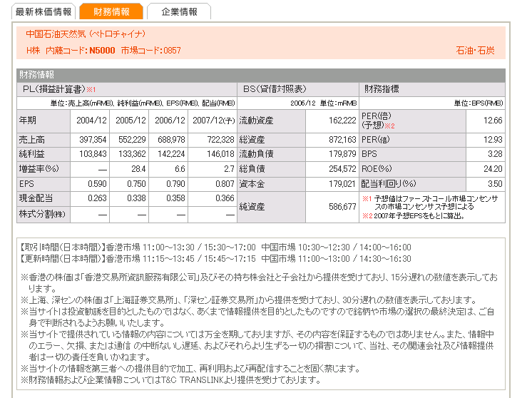Screen dimensions: 532x398
Task: Click dividend value 0.338
Action: [x=136, y=198]
